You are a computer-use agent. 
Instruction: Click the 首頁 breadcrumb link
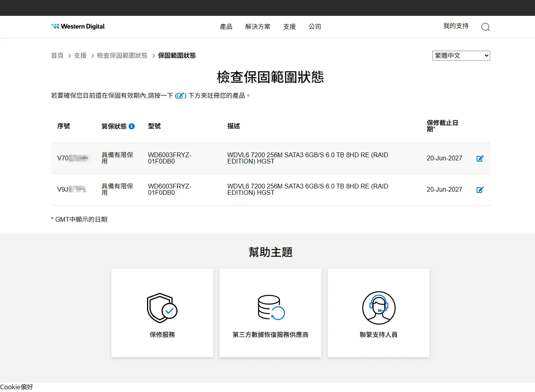pos(57,55)
